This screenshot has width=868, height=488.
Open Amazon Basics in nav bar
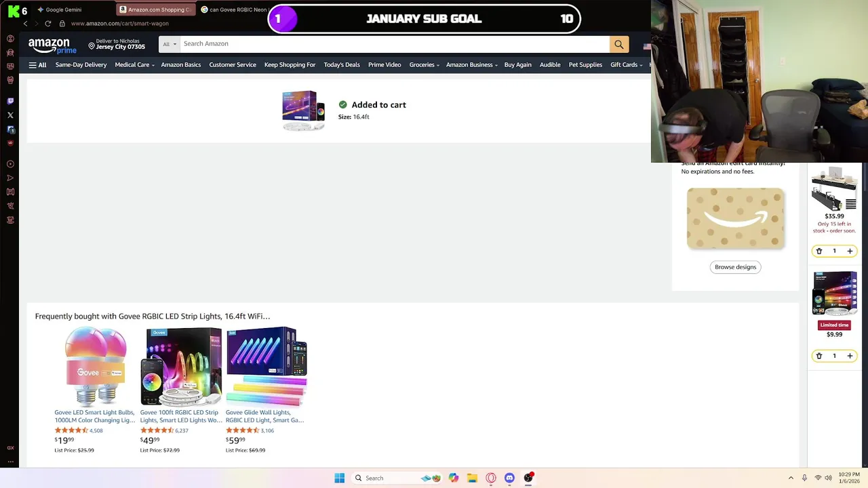pos(181,65)
